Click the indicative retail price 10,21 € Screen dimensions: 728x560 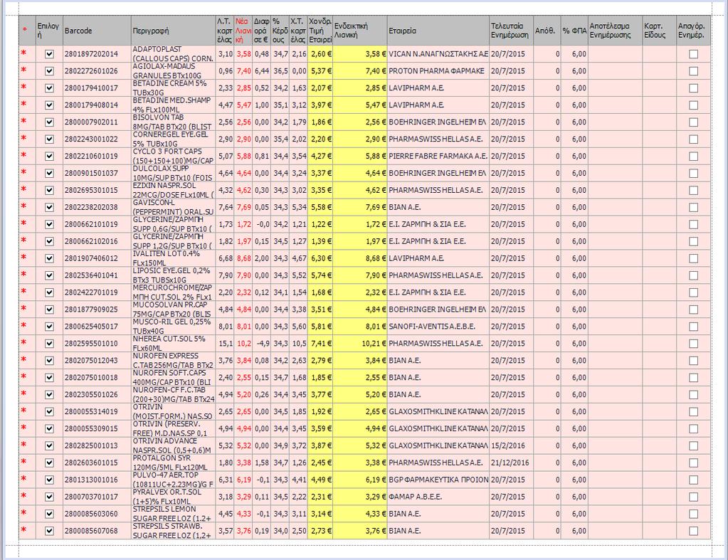tap(360, 344)
